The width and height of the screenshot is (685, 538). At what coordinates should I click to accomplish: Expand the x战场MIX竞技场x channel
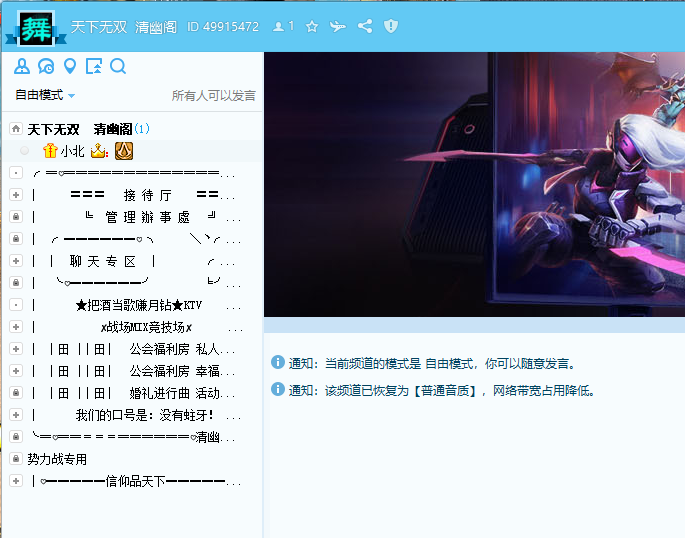point(16,327)
